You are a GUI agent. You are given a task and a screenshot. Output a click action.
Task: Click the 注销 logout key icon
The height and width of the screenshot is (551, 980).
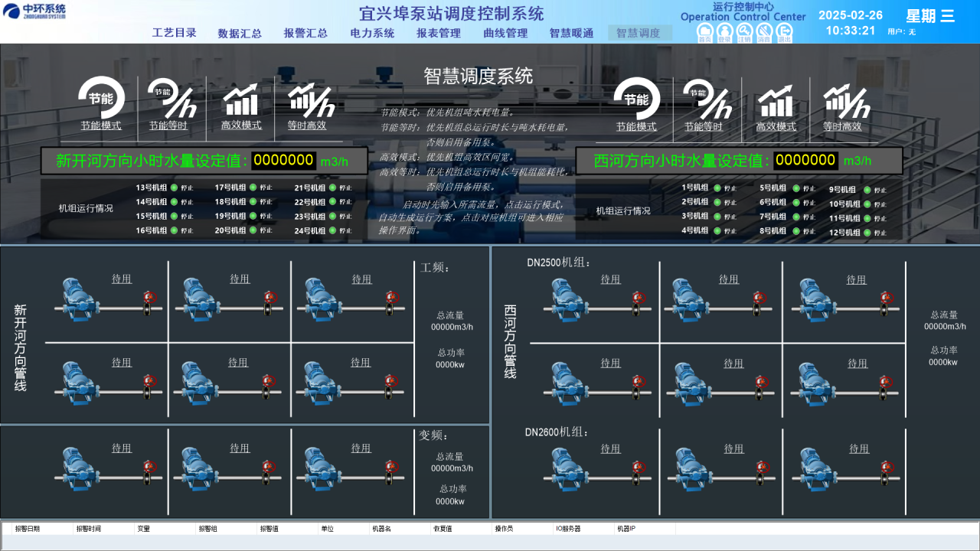pos(744,32)
